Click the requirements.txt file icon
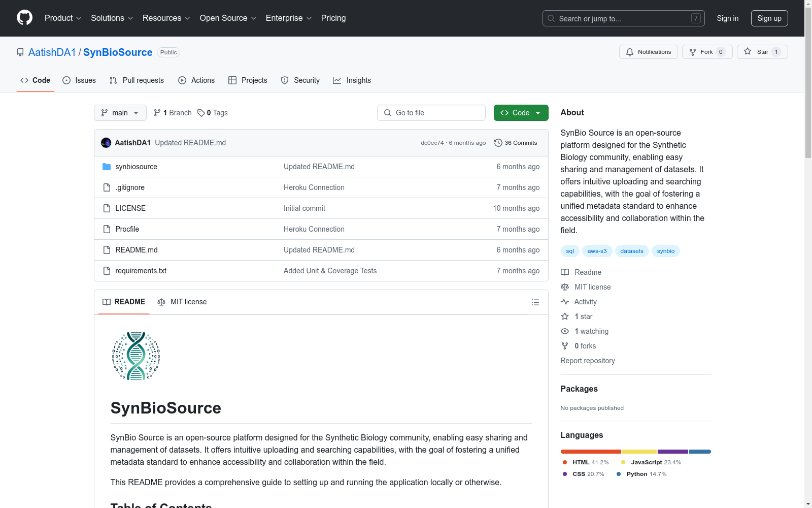Viewport: 812px width, 508px height. click(x=107, y=271)
